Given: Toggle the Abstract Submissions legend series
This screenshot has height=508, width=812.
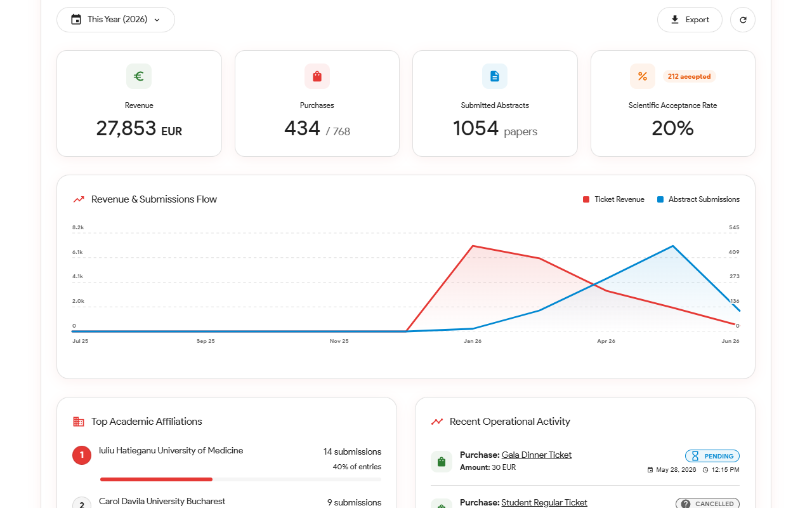Looking at the screenshot, I should 698,199.
